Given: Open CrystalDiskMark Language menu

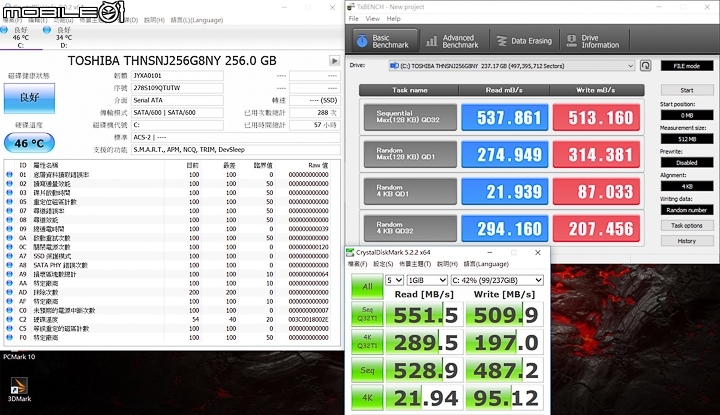Looking at the screenshot, I should [x=486, y=264].
